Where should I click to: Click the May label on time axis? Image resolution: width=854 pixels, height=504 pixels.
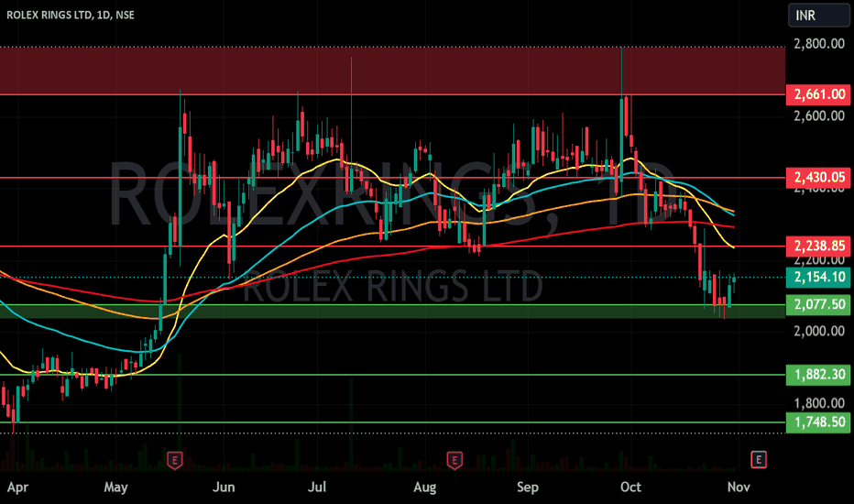point(115,488)
